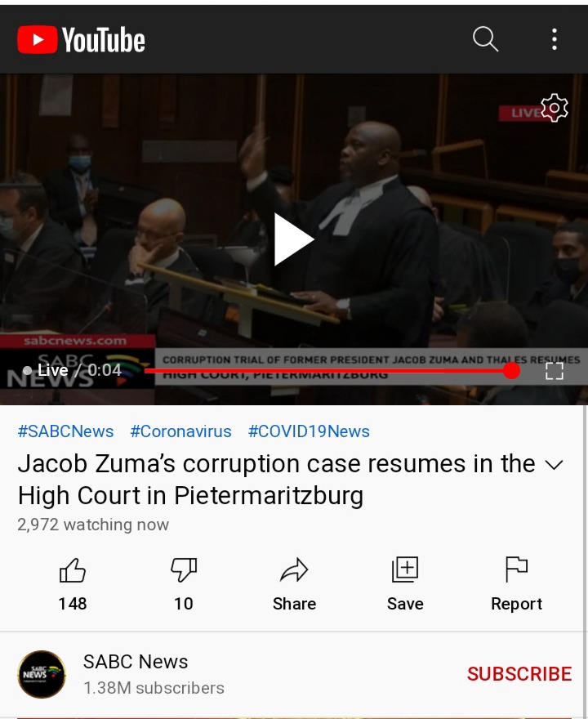588x719 pixels.
Task: Jump to live via the Live indicator
Action: (x=46, y=370)
